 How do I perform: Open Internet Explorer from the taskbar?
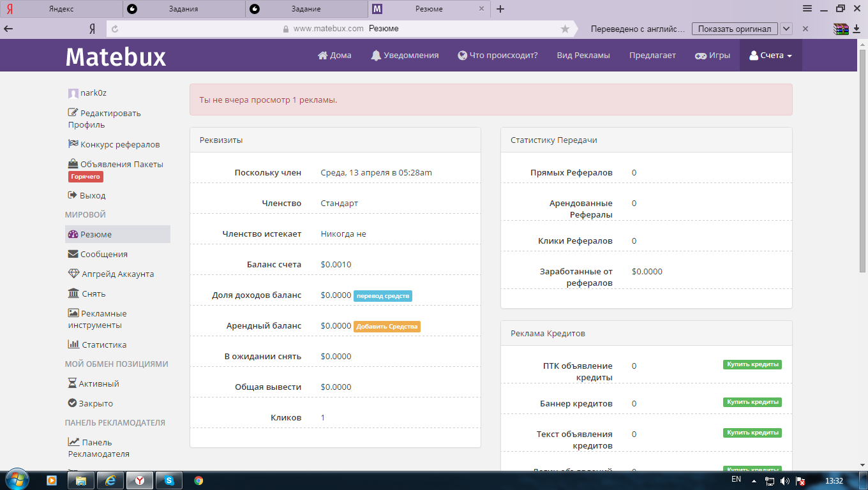click(110, 480)
